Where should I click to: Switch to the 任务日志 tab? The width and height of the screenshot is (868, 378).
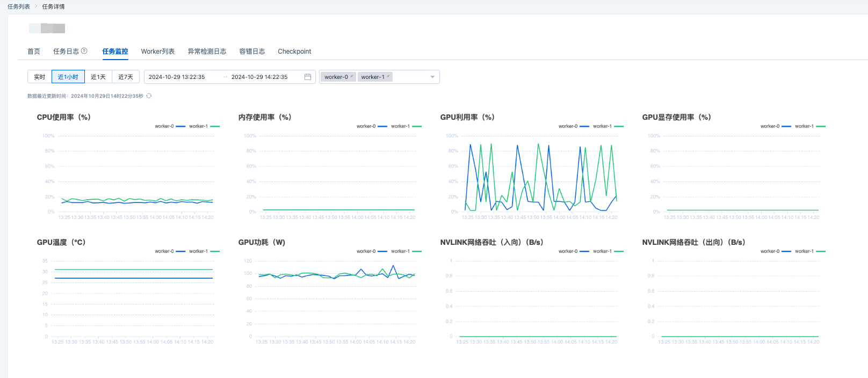pos(66,52)
